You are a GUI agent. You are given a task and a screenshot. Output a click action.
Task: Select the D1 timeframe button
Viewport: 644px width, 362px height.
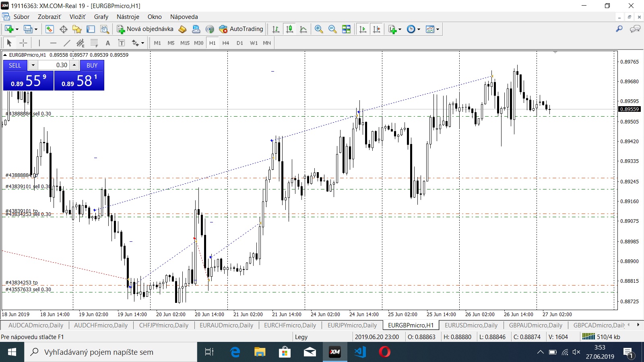coord(240,43)
